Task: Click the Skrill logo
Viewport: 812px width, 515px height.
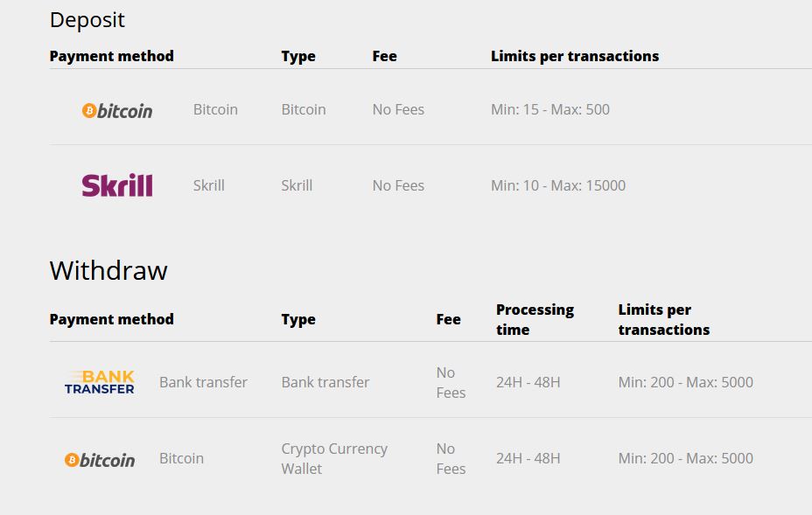Action: click(117, 185)
